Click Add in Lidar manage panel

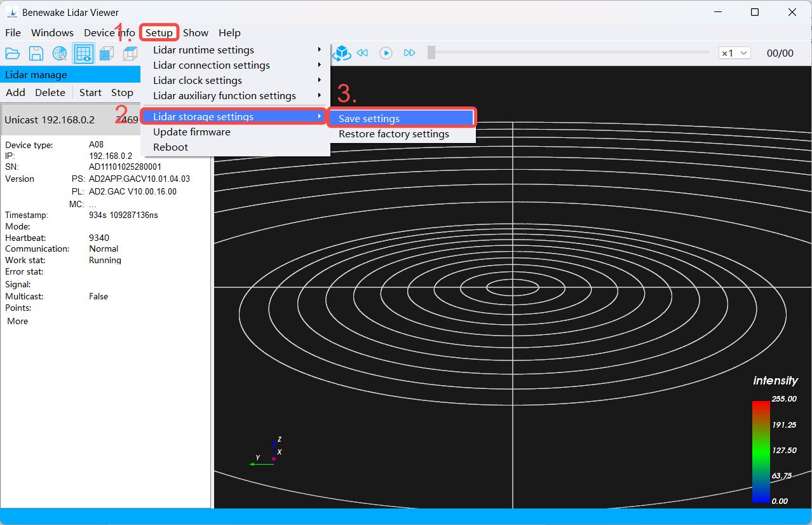[15, 92]
